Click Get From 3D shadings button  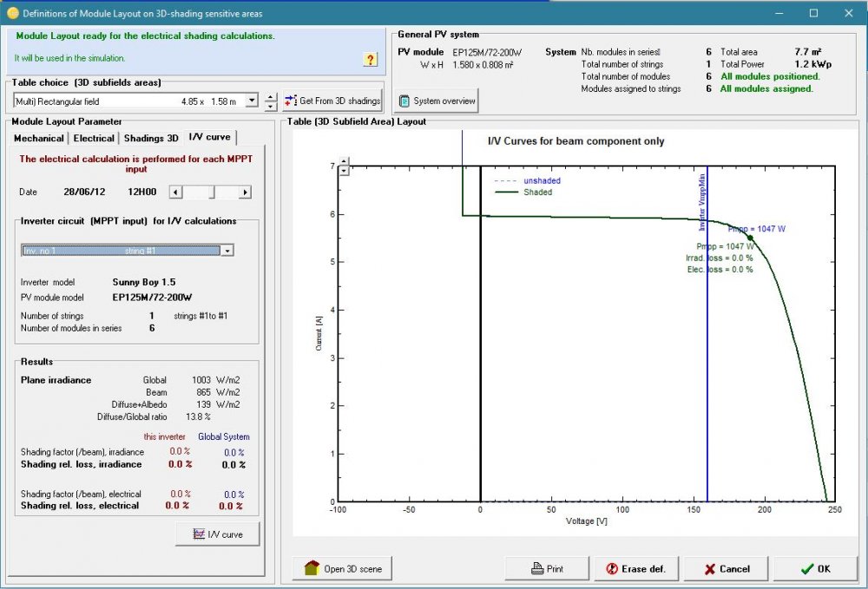click(333, 101)
